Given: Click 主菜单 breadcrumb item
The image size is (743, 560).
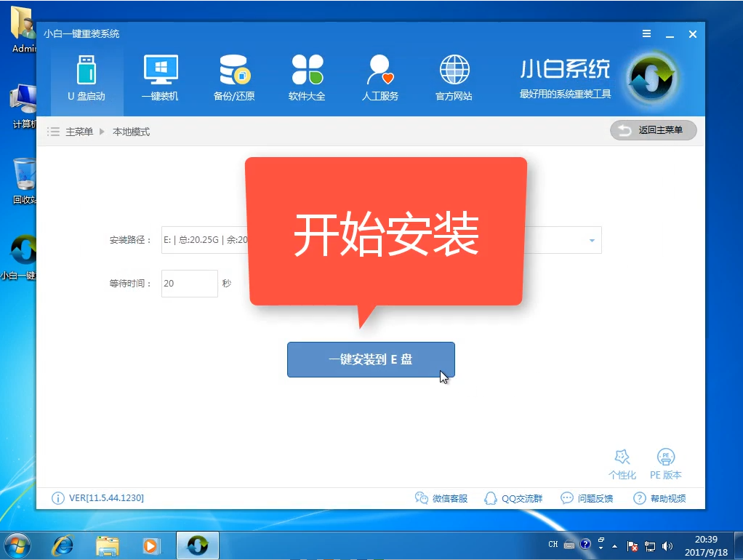Looking at the screenshot, I should pyautogui.click(x=79, y=132).
